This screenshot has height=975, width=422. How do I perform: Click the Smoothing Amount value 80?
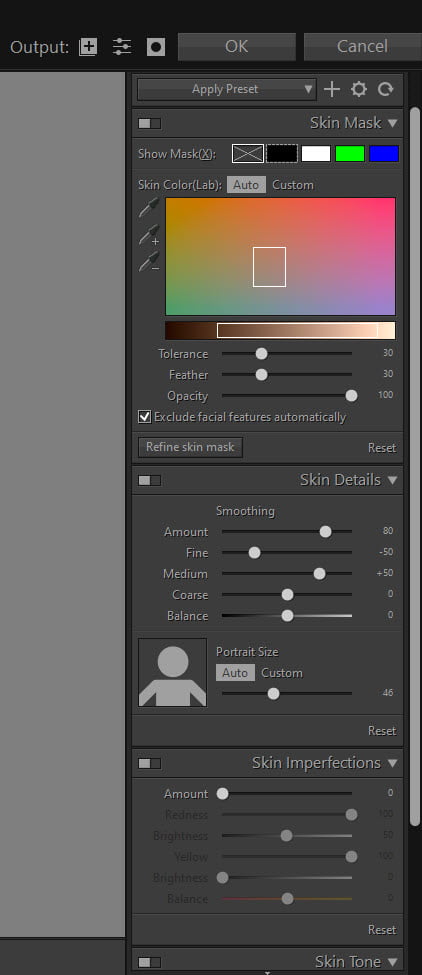click(388, 531)
